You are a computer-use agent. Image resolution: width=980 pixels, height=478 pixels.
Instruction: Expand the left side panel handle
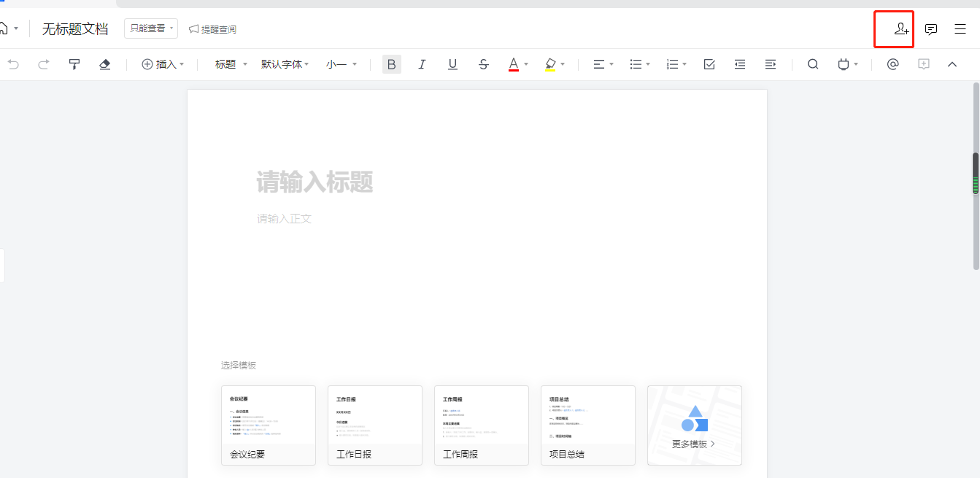coord(2,265)
